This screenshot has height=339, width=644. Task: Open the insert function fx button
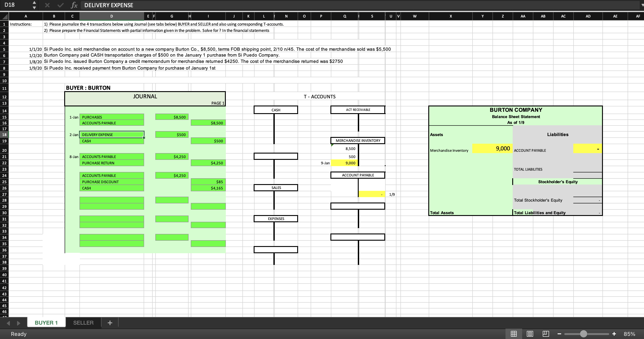(74, 5)
